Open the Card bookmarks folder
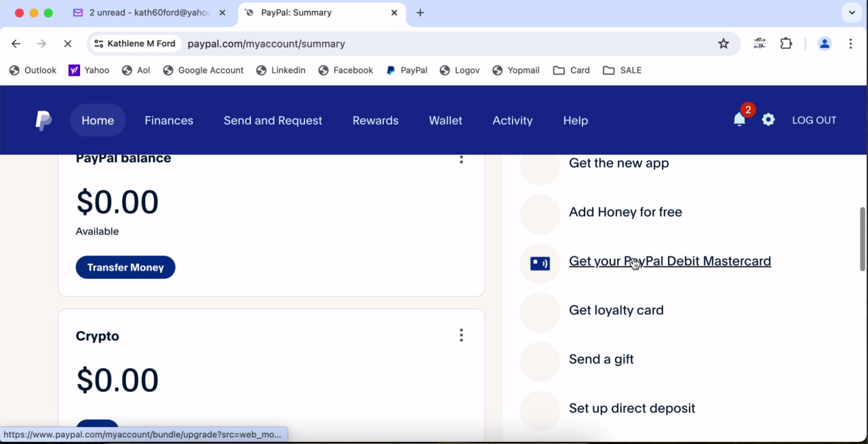 click(571, 70)
